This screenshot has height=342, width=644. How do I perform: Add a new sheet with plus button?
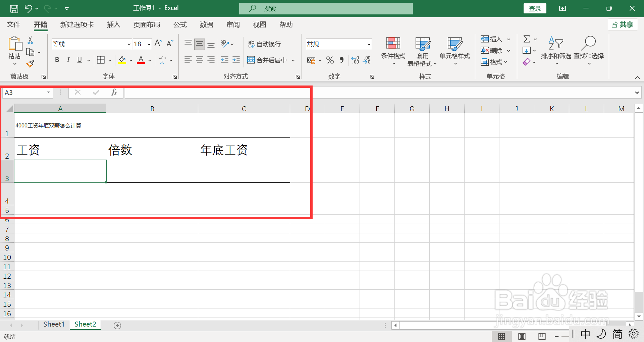point(117,325)
